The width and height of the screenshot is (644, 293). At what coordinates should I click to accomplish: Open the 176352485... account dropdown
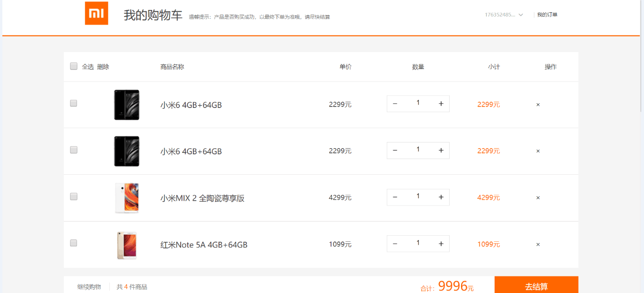504,15
